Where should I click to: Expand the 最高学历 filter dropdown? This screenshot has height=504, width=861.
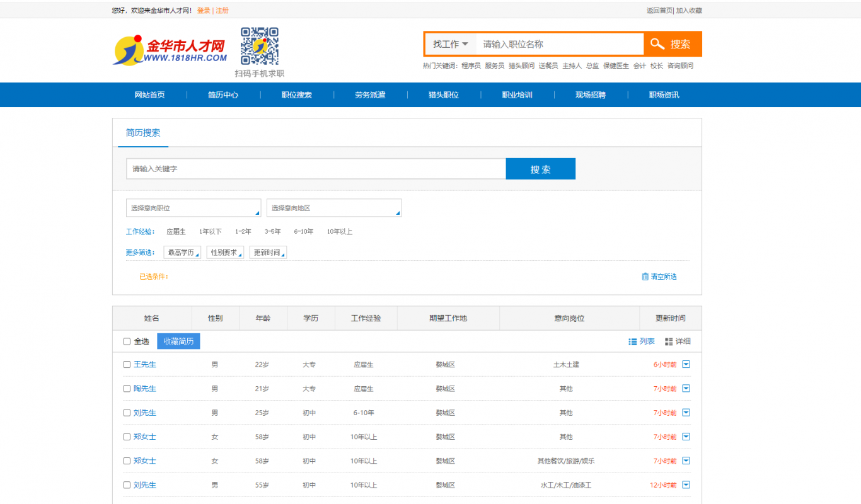[x=182, y=253]
